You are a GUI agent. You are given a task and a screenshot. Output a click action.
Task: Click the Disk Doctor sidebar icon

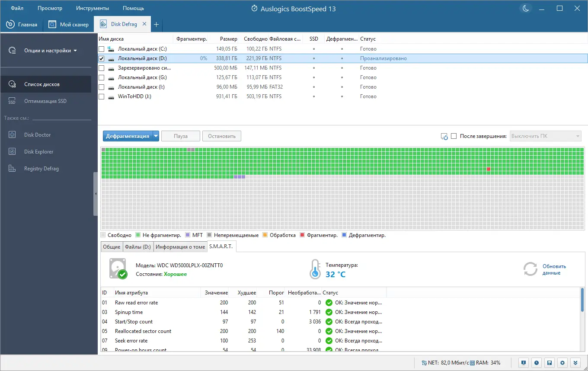(x=12, y=135)
